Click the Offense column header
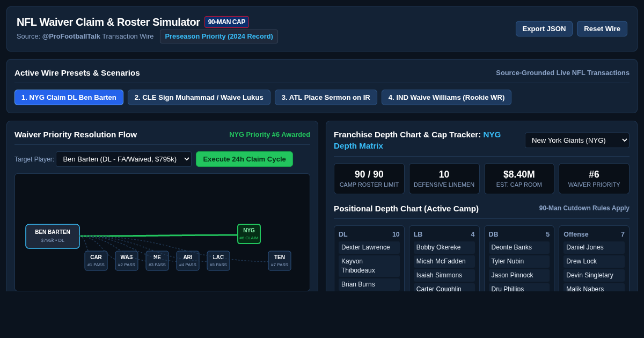 (x=594, y=234)
